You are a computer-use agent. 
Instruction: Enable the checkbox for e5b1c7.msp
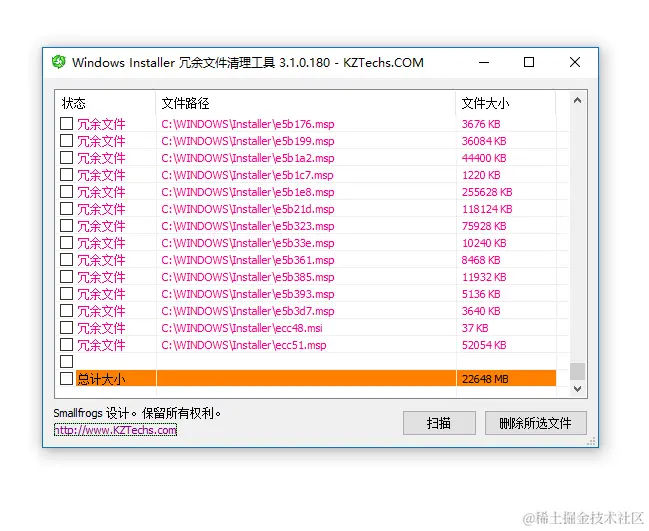pos(66,174)
